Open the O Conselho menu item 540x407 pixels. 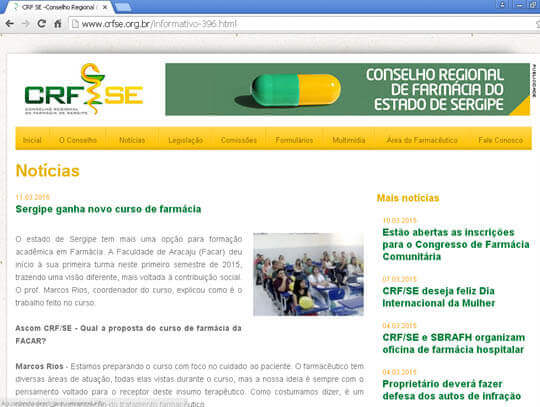click(x=78, y=140)
